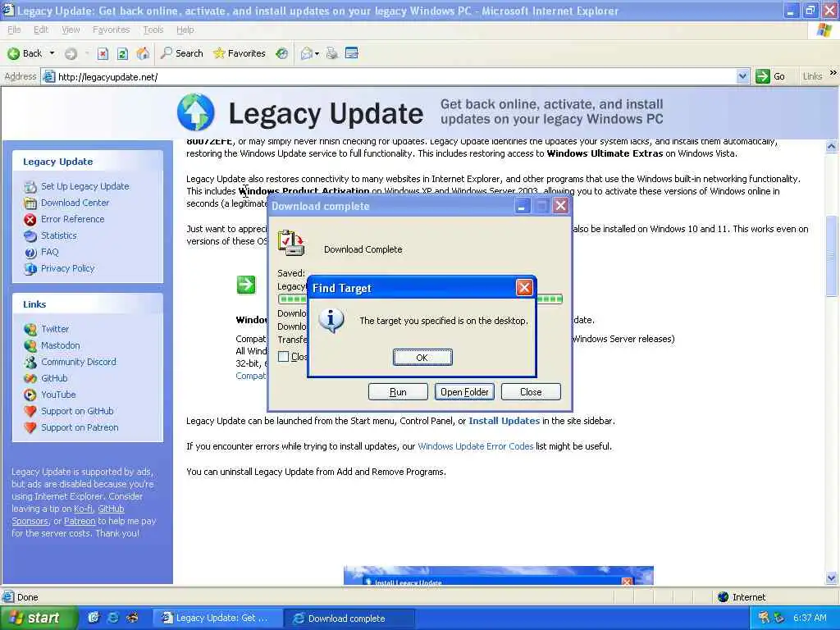840x630 pixels.
Task: Click the Internet zone status bar indicator
Action: (x=742, y=597)
